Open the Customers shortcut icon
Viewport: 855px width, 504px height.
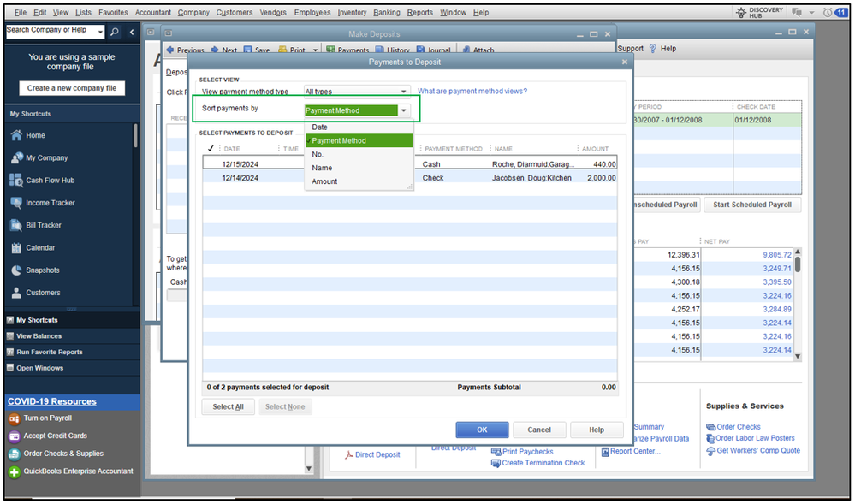(x=16, y=293)
